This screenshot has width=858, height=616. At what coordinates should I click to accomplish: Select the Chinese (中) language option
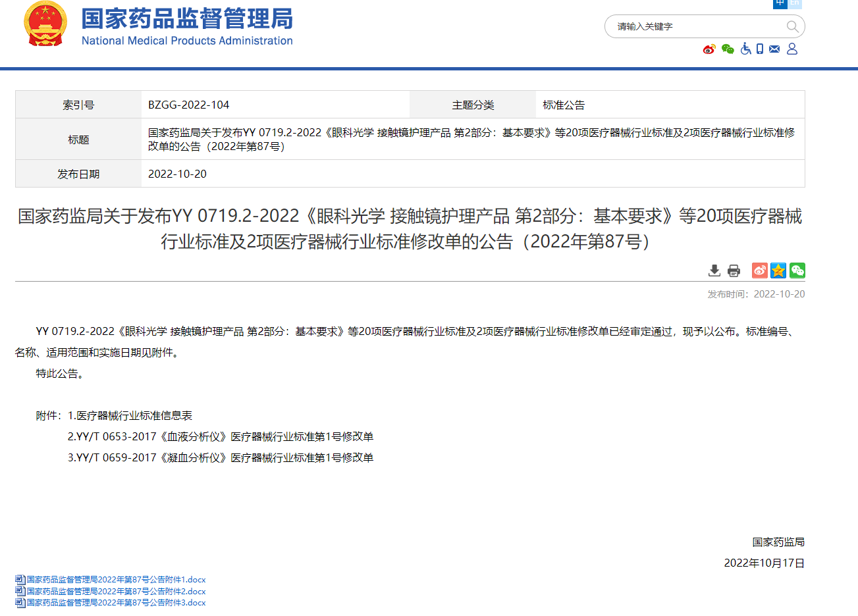point(780,3)
